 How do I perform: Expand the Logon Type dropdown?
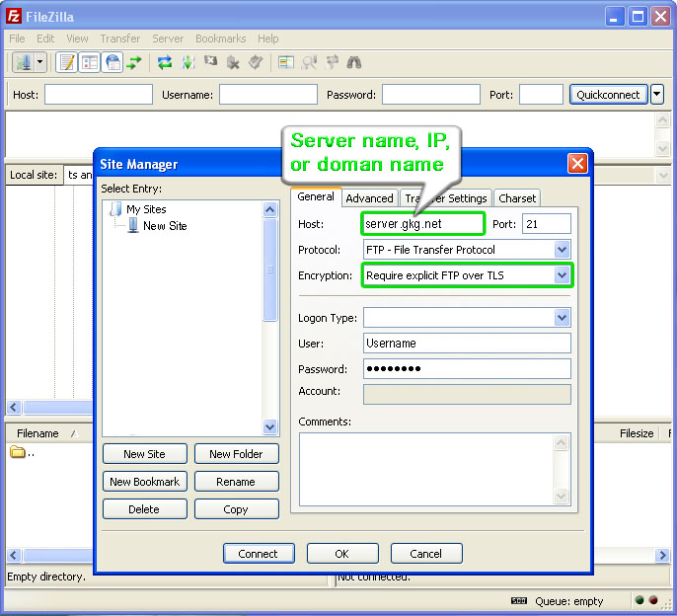point(562,318)
